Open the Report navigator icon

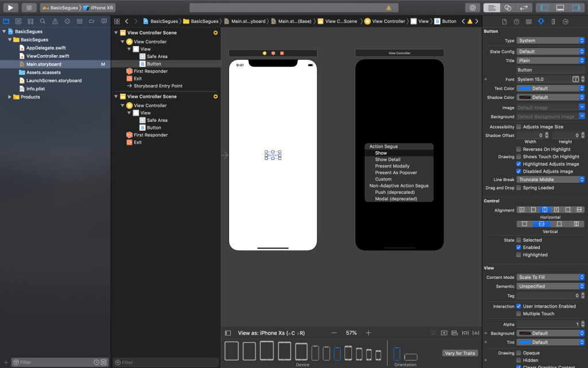click(104, 21)
